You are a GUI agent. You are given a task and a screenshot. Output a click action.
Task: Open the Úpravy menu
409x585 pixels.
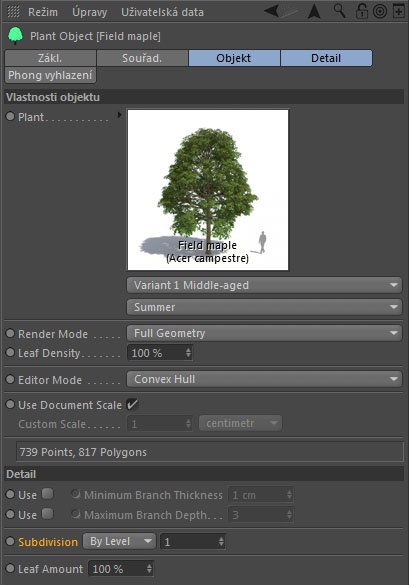[x=90, y=12]
